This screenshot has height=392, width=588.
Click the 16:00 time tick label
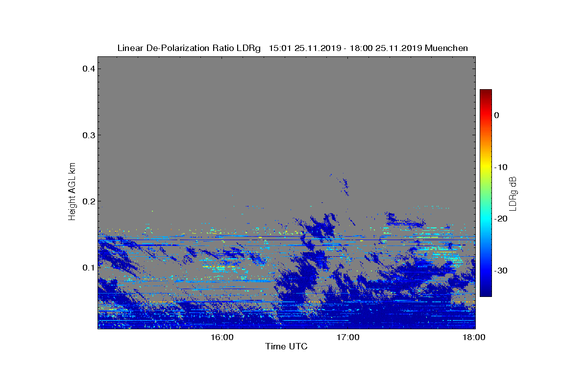(x=221, y=337)
